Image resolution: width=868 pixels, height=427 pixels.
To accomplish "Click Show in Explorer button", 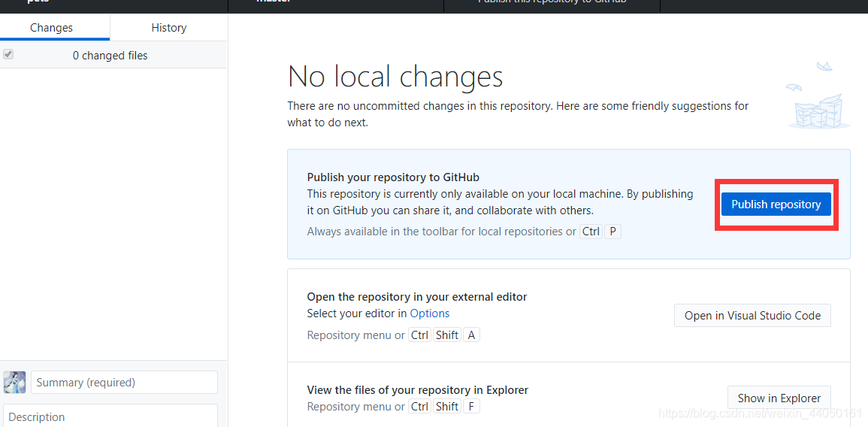I will (779, 398).
